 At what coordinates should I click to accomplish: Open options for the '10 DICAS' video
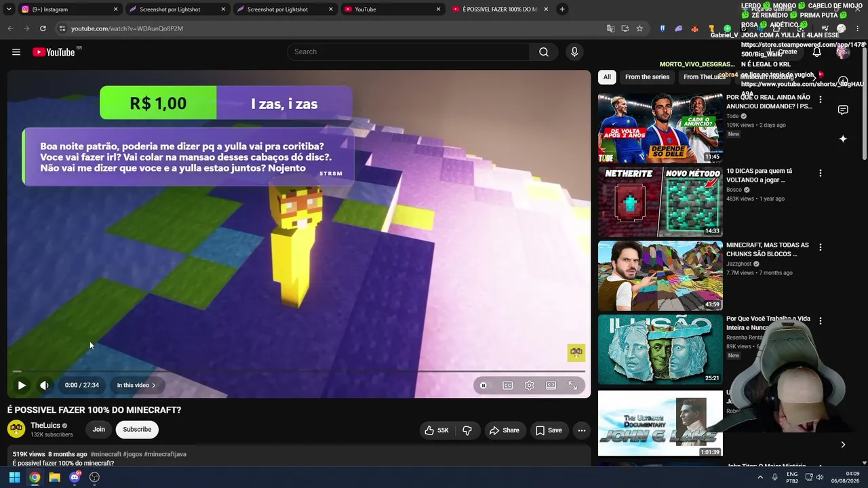tap(820, 174)
